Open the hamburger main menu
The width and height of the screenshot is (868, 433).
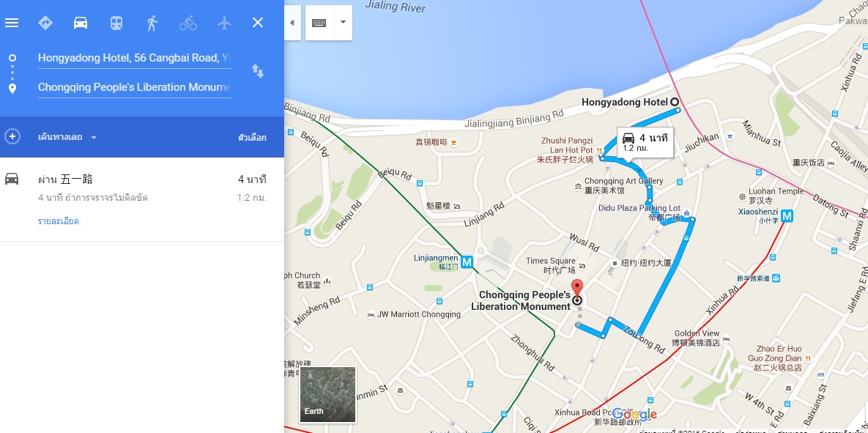[x=12, y=23]
